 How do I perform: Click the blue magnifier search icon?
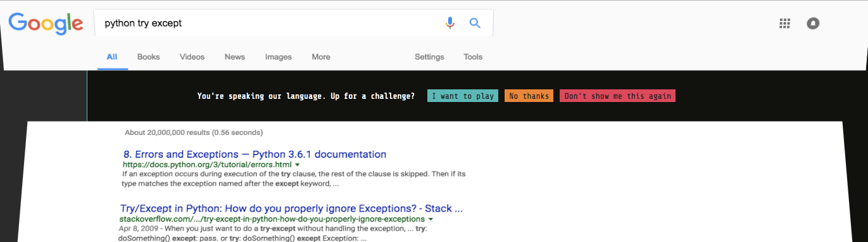point(475,23)
